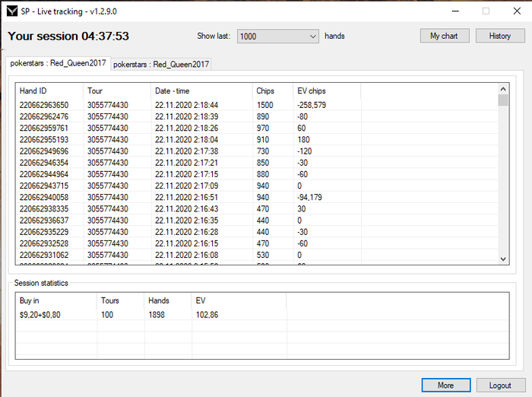The height and width of the screenshot is (397, 532).
Task: Select the $9,20+$0,80 buy-in row
Action: [262, 315]
